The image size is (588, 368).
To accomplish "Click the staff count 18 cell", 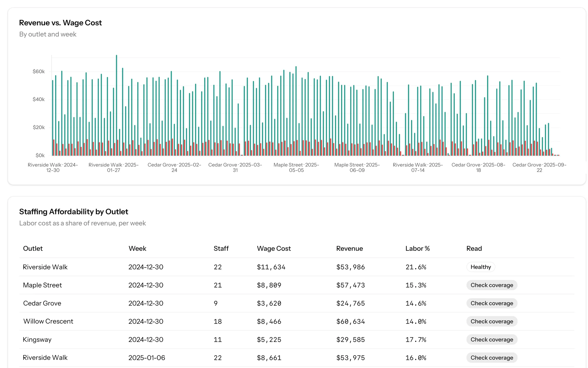I will click(x=218, y=321).
